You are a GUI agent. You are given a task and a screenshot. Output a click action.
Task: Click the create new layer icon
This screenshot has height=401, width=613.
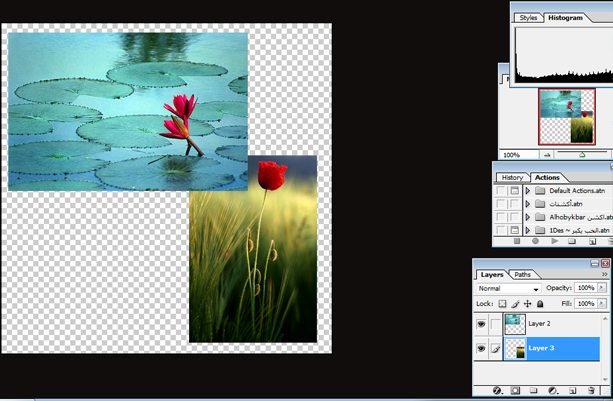click(573, 389)
